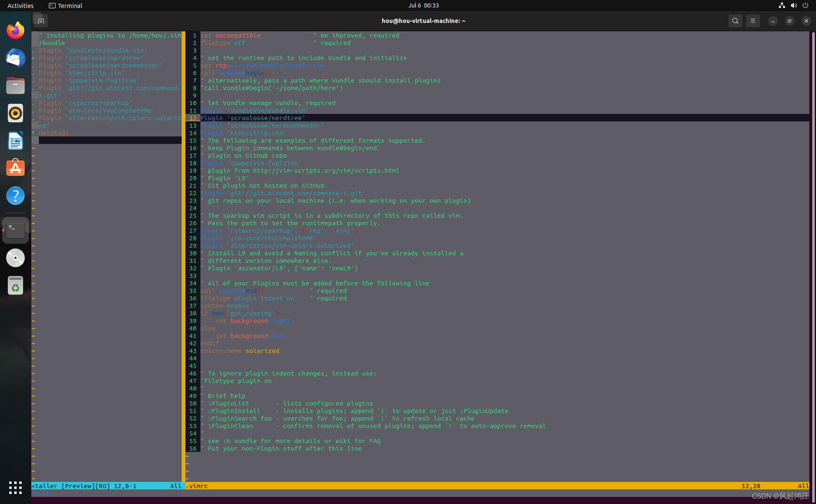
Task: Click Plugin 'ycm-core/YouCompleteMe' on line 28
Action: (x=258, y=238)
